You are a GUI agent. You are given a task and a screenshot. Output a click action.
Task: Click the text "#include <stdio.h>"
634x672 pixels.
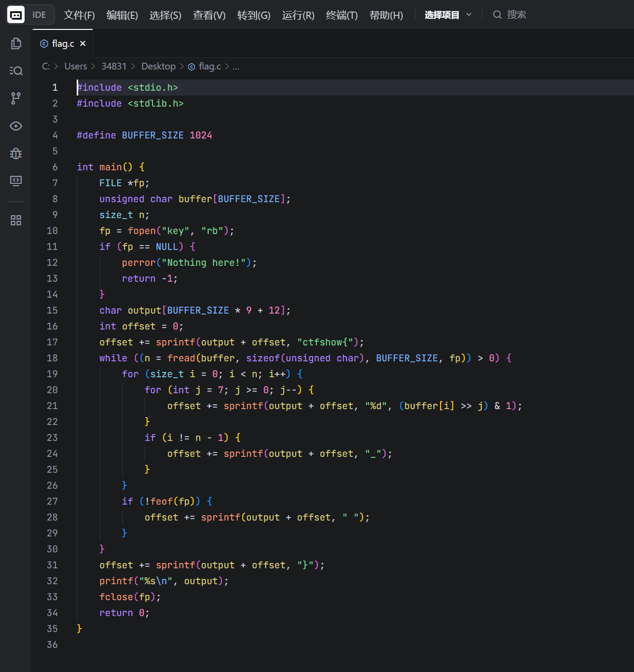(x=127, y=87)
